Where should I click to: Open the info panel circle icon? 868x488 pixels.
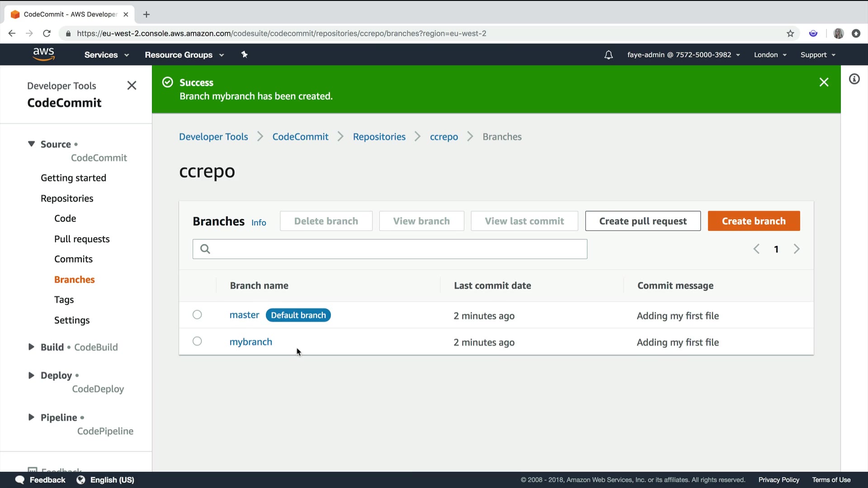coord(854,79)
